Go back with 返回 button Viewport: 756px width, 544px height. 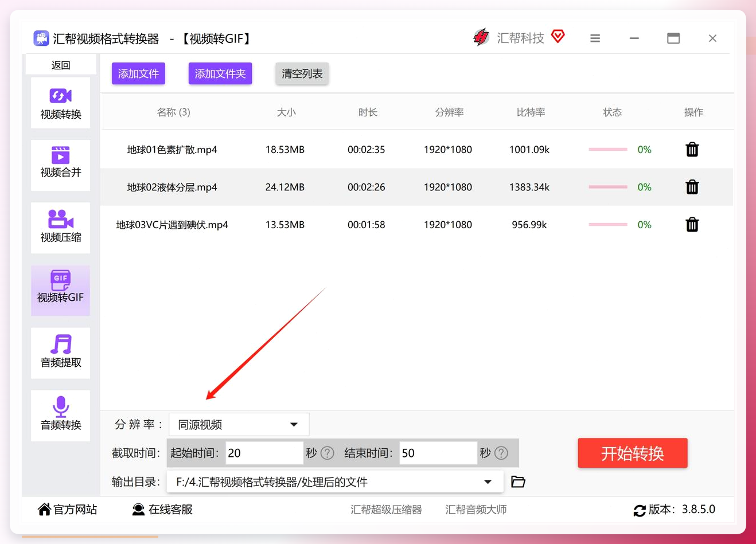tap(61, 65)
